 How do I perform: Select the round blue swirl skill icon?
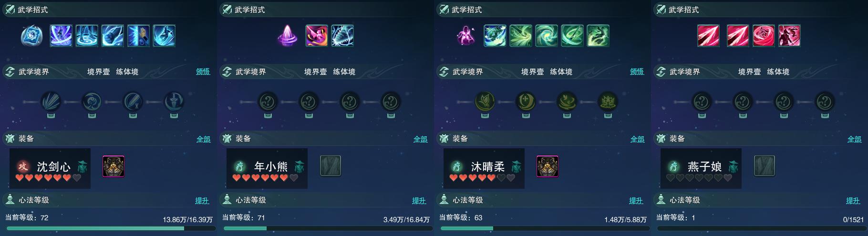[x=32, y=36]
